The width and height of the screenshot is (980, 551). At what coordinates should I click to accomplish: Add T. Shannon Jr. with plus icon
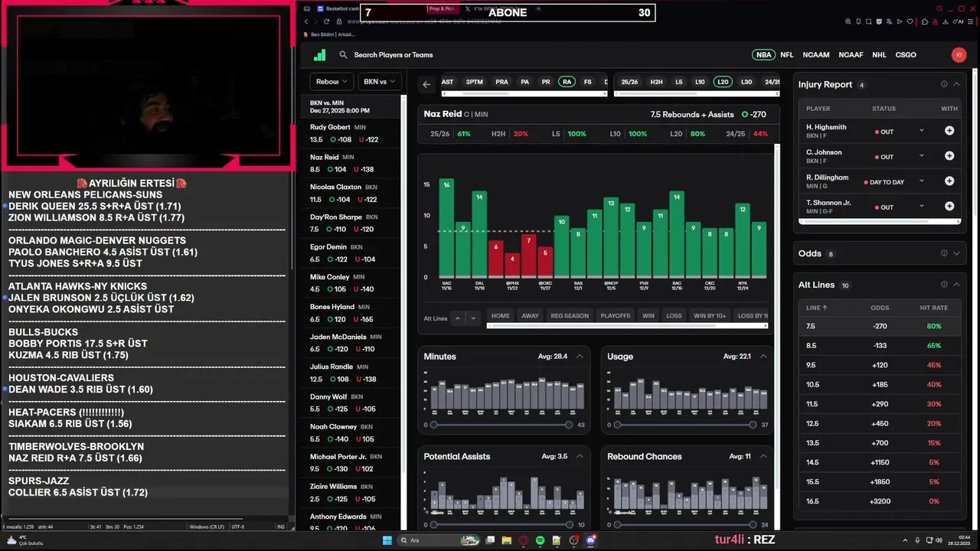[949, 207]
